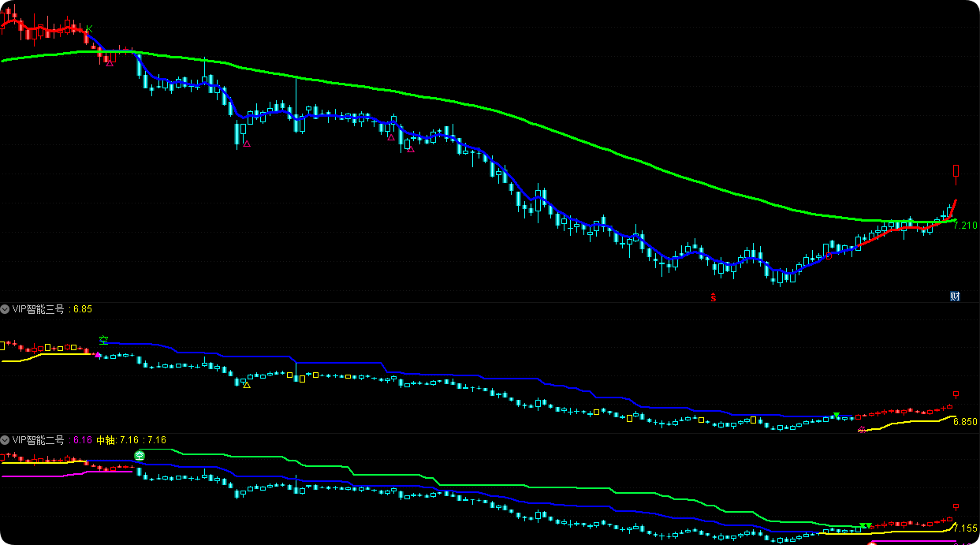
Task: Click the pink triangle under the first red candles
Action: [110, 62]
